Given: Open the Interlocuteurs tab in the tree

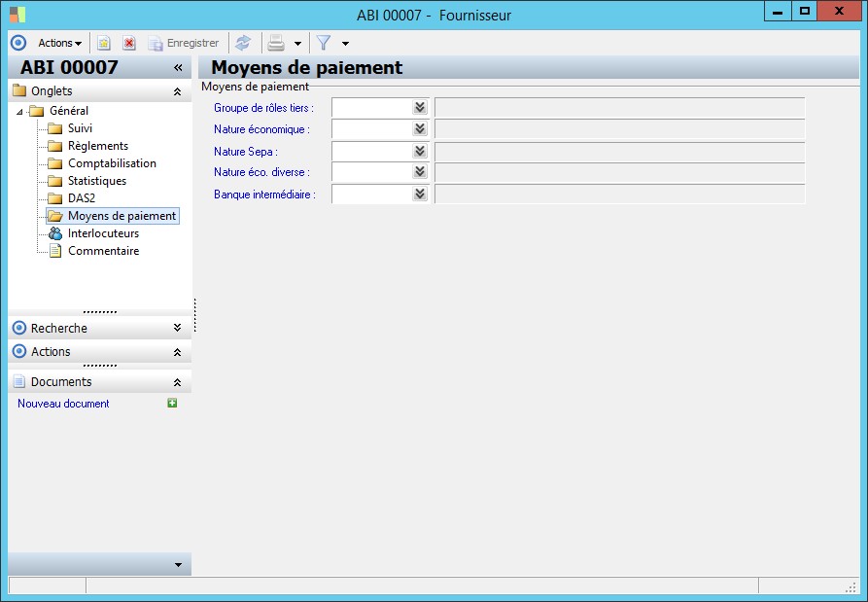Looking at the screenshot, I should [103, 233].
